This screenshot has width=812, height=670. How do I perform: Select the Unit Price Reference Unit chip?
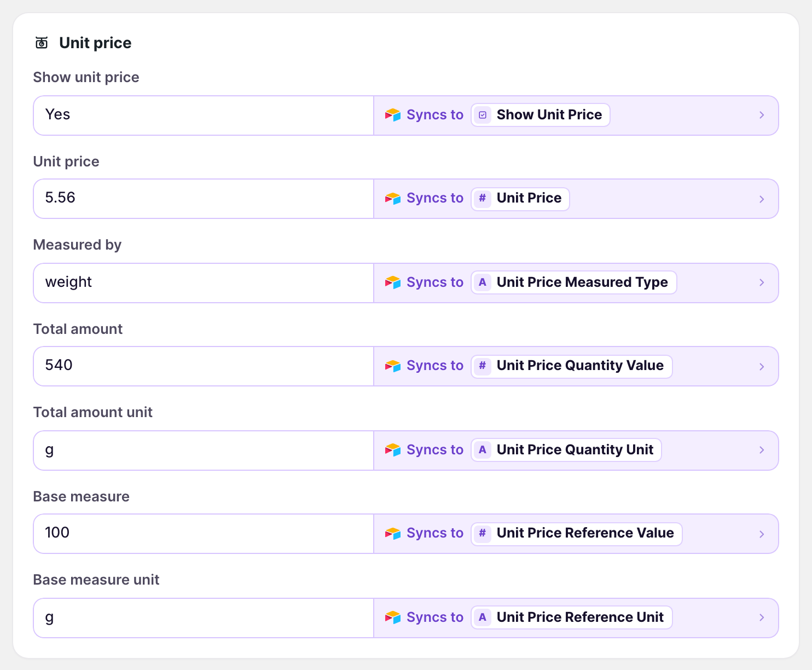point(572,617)
